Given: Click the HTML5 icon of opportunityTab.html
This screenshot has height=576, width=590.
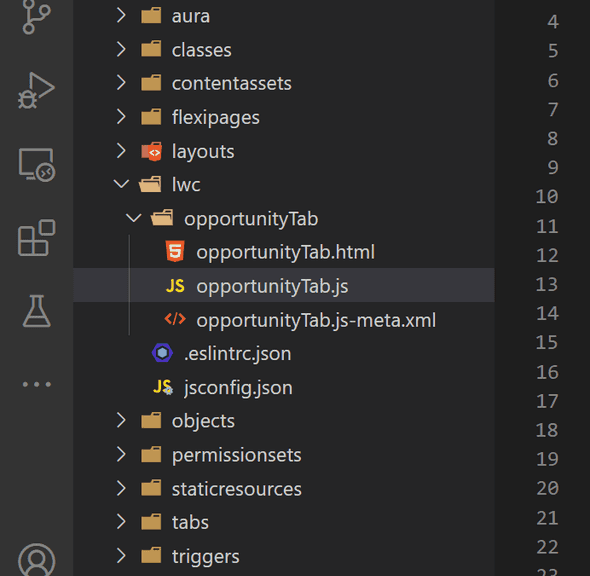Looking at the screenshot, I should [175, 251].
